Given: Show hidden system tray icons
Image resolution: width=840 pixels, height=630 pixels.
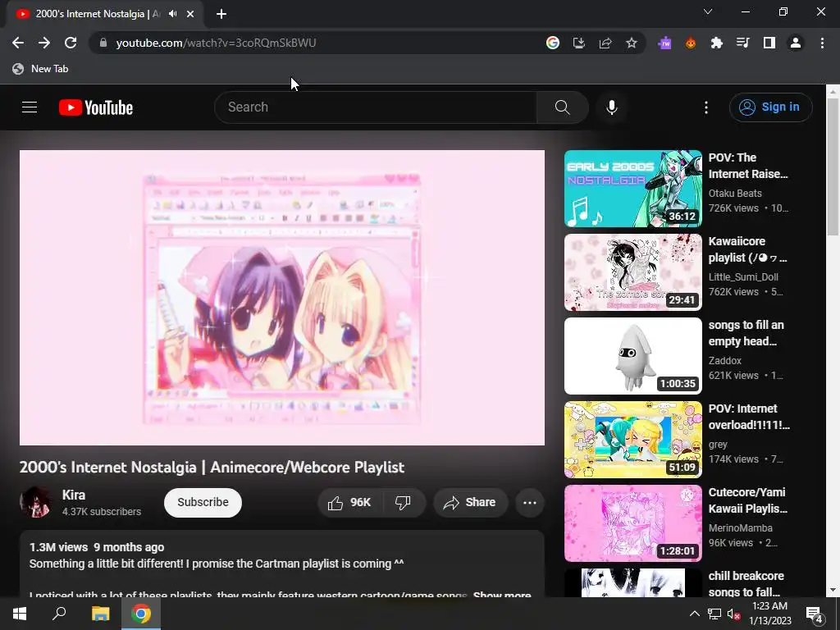Looking at the screenshot, I should pyautogui.click(x=694, y=614).
